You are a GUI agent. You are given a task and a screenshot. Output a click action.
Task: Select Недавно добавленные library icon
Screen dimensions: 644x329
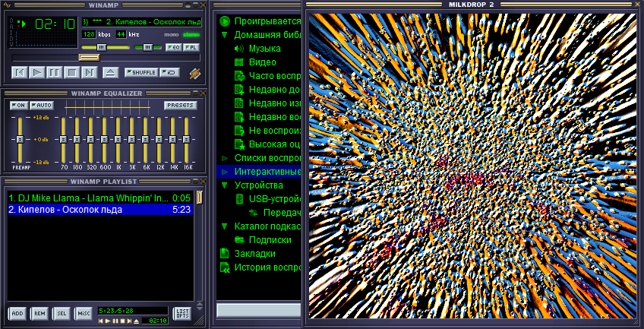point(239,90)
